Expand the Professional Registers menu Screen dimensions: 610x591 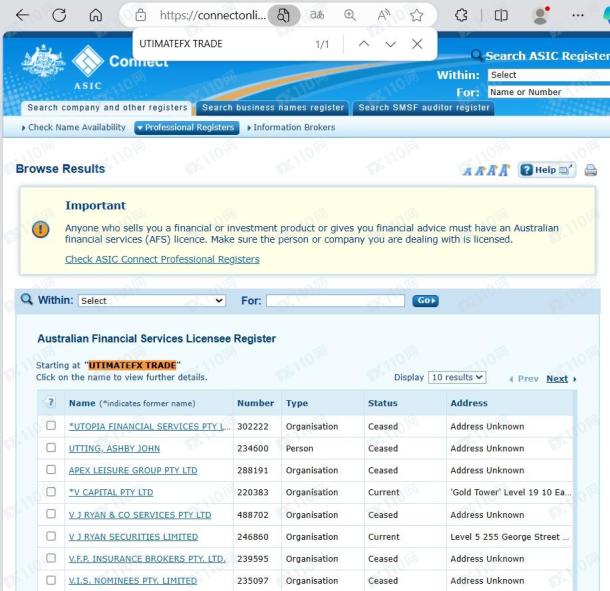tap(187, 128)
